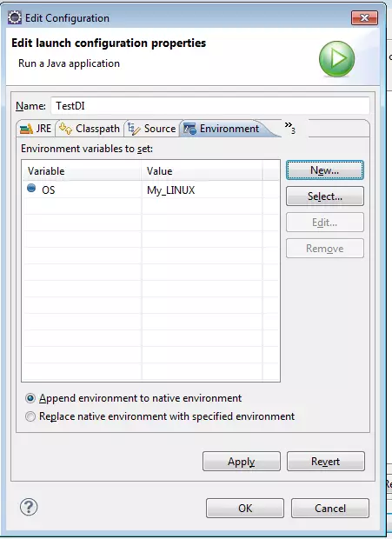Click the New... variable button
Image resolution: width=392 pixels, height=539 pixels.
(x=325, y=170)
